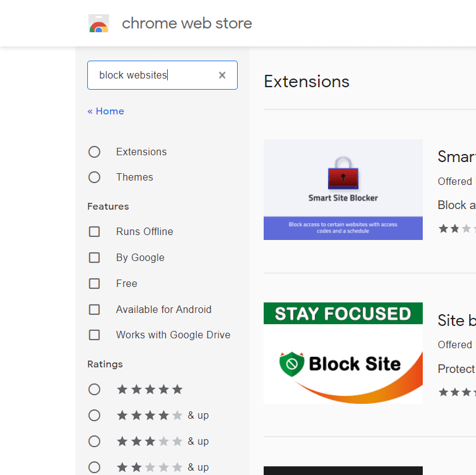Go back via the « Home link

pos(106,111)
